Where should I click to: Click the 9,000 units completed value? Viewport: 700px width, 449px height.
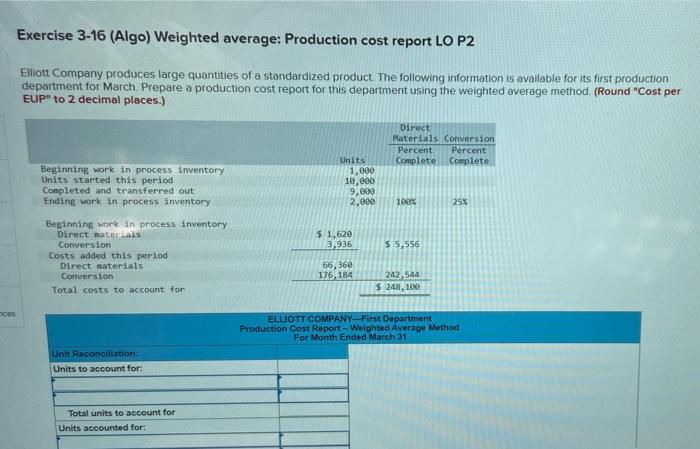tap(362, 191)
